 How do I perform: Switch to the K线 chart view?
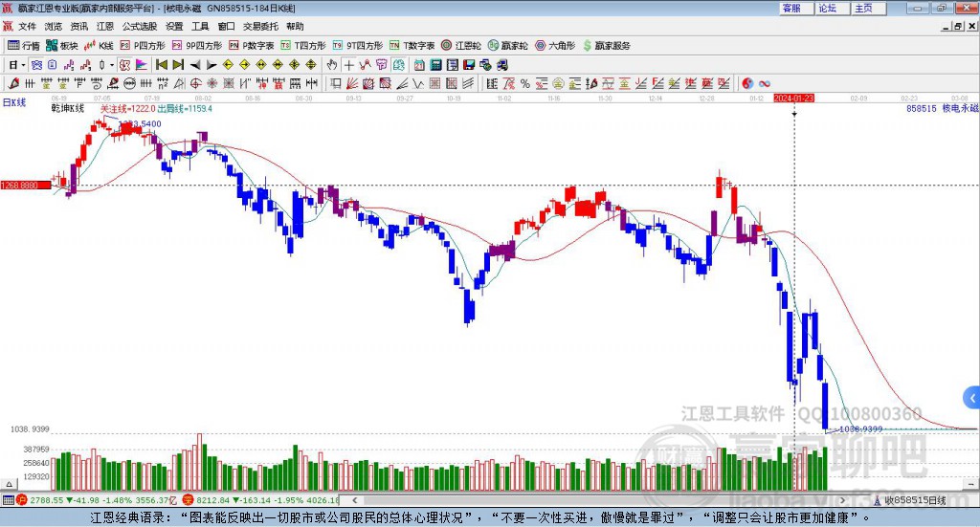[x=99, y=46]
